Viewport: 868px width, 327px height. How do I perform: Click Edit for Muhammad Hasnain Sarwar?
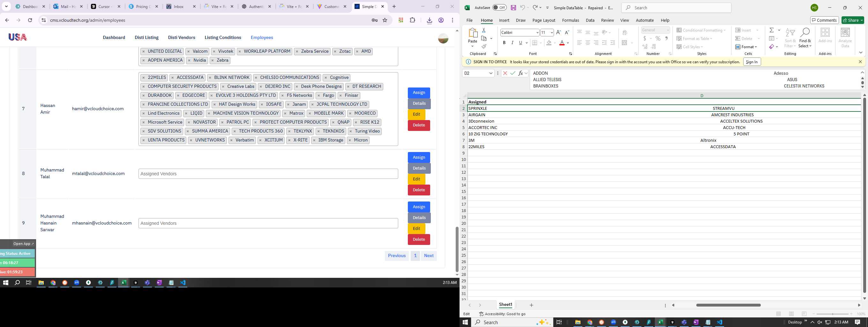pos(416,229)
